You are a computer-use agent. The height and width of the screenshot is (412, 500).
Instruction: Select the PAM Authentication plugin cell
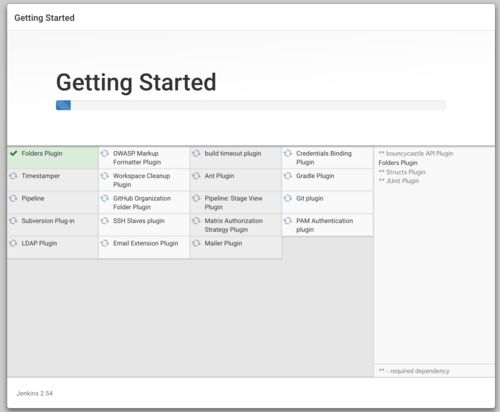[x=327, y=225]
